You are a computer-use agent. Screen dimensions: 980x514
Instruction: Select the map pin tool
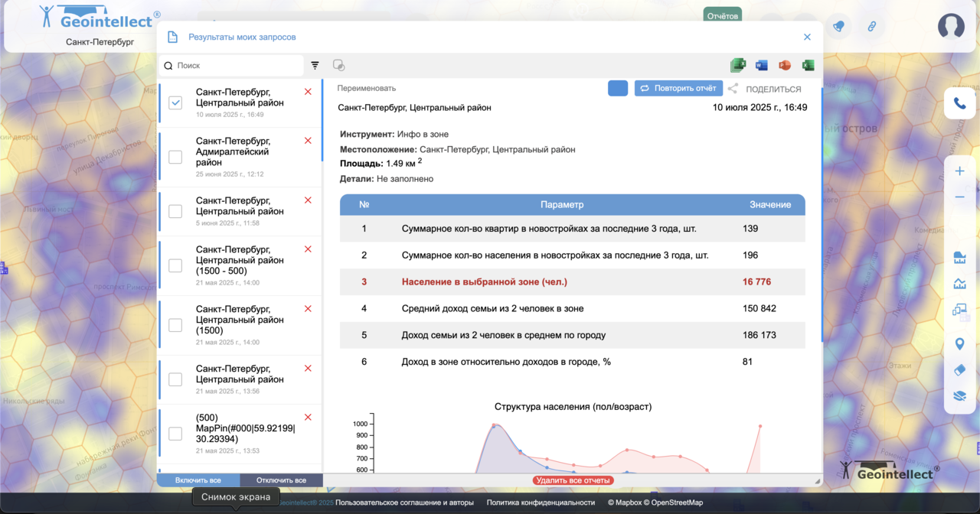pyautogui.click(x=959, y=344)
